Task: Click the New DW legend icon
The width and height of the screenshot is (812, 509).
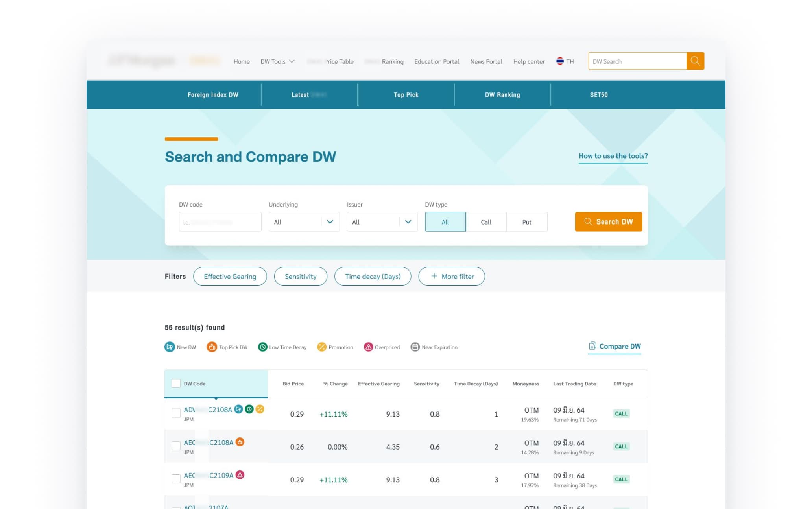Action: pyautogui.click(x=170, y=347)
